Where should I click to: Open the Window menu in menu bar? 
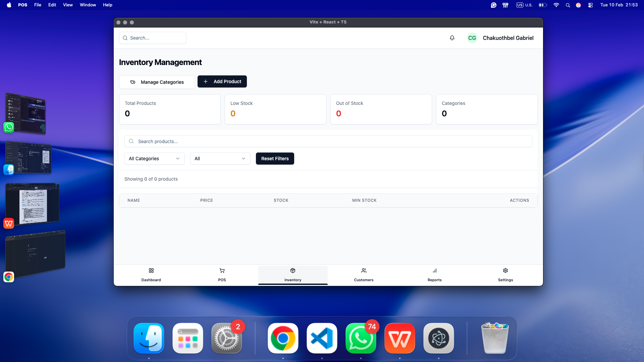pyautogui.click(x=88, y=5)
